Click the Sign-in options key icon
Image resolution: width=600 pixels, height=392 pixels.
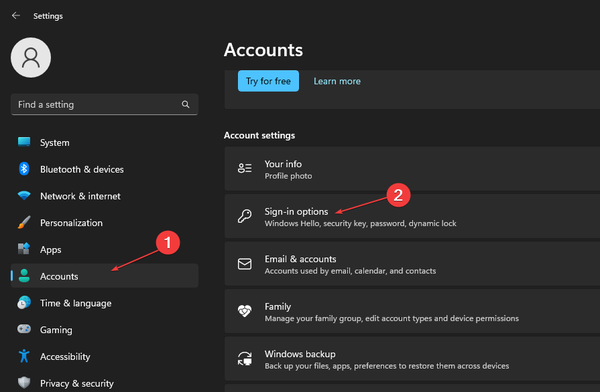point(245,216)
